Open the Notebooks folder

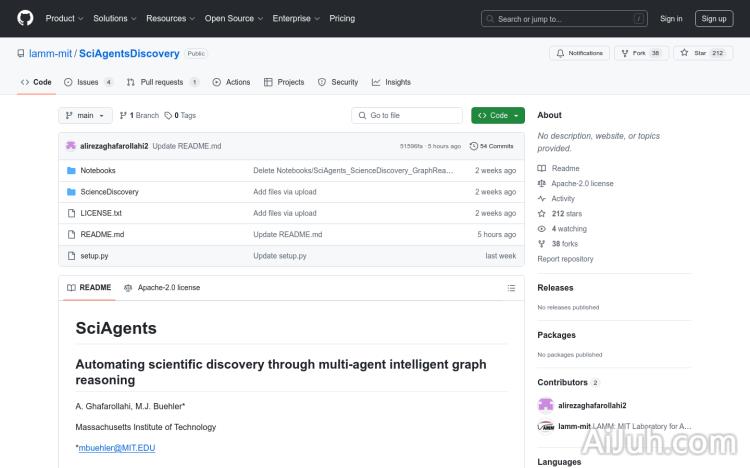coord(98,170)
